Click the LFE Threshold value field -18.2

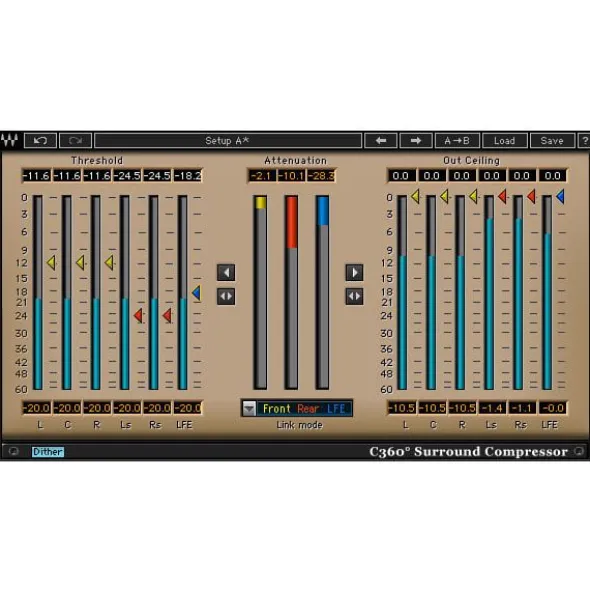187,176
